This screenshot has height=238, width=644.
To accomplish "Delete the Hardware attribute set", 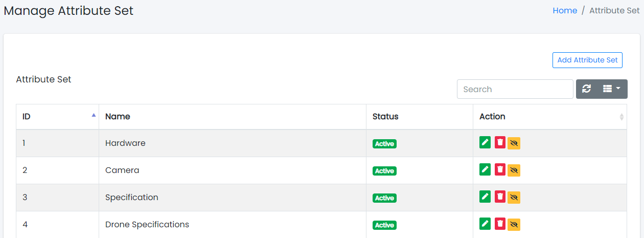I will coord(500,142).
